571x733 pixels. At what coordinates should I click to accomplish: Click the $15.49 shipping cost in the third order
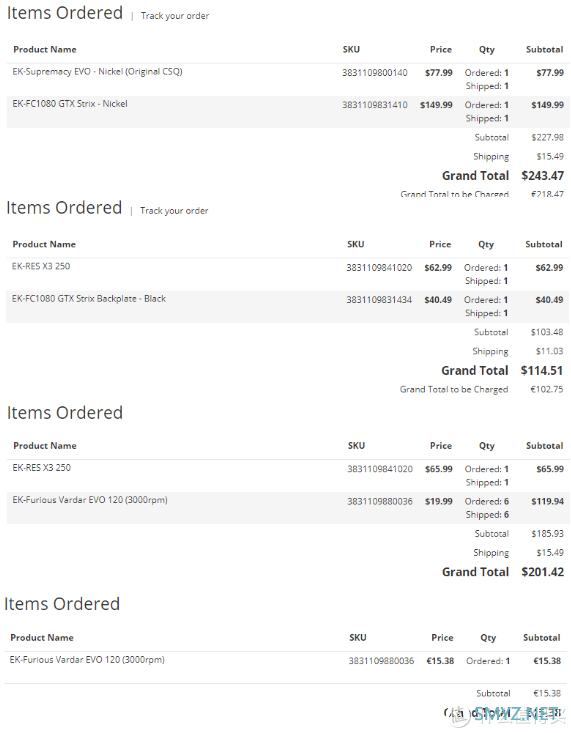pyautogui.click(x=550, y=553)
